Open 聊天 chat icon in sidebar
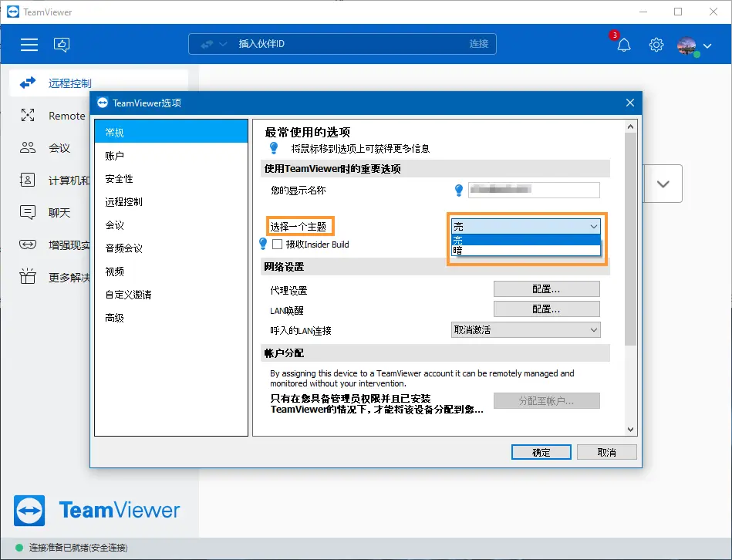Viewport: 732px width, 560px height. (28, 212)
